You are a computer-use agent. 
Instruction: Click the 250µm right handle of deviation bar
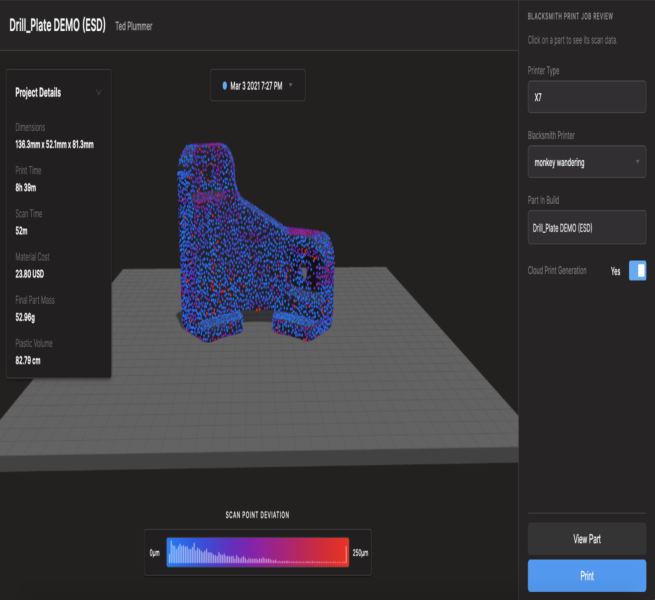348,552
